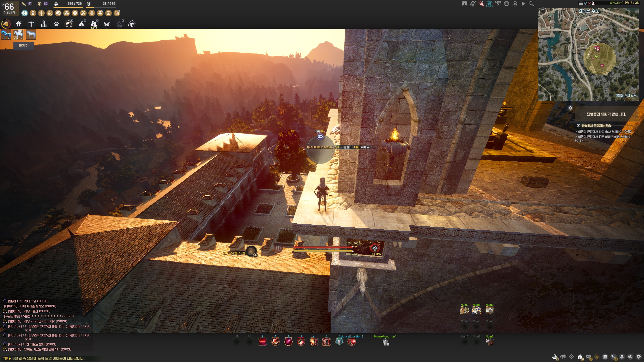Open the garden fence farming icon
Viewport: 644px width, 362px height.
point(44,24)
